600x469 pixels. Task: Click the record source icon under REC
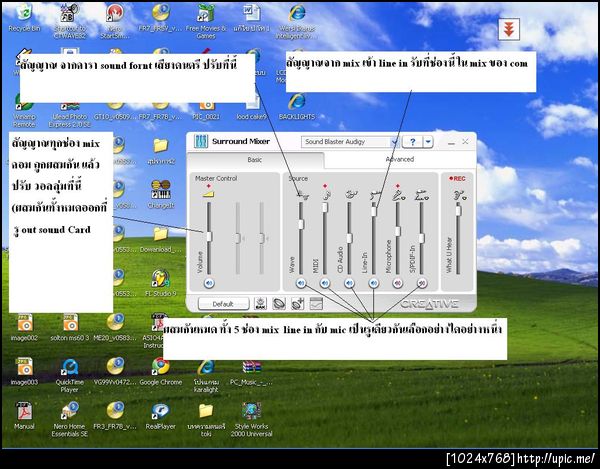pos(459,196)
